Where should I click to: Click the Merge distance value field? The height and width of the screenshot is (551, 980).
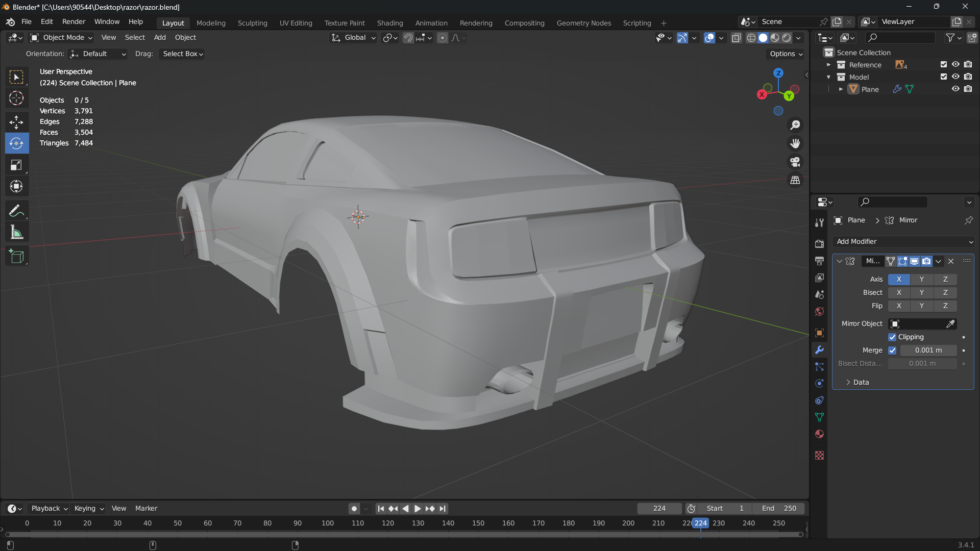928,350
